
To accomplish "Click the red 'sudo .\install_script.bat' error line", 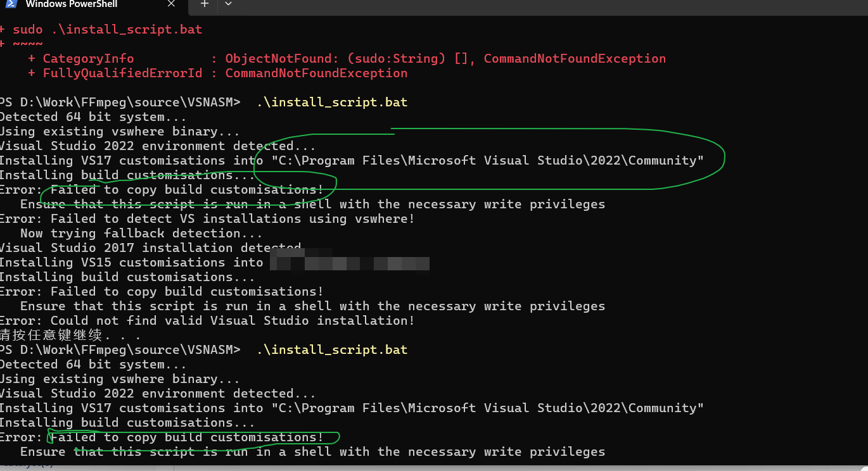I will click(108, 30).
